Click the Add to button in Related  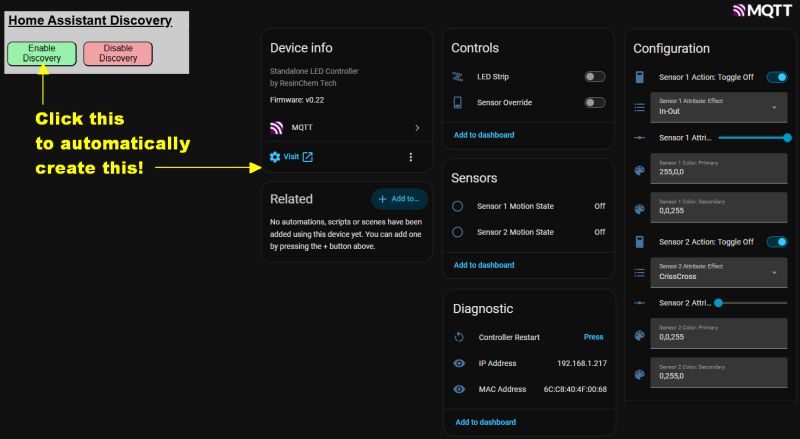coord(399,199)
